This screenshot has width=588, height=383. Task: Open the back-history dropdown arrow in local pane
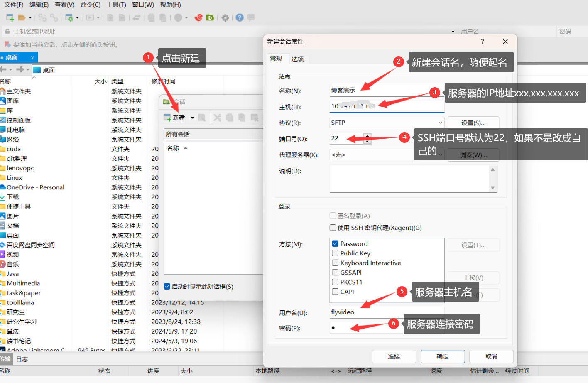click(x=10, y=69)
